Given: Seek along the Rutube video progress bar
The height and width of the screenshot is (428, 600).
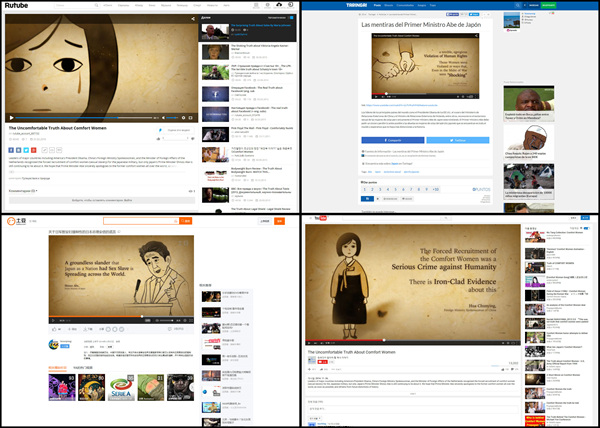Looking at the screenshot, I should point(83,118).
